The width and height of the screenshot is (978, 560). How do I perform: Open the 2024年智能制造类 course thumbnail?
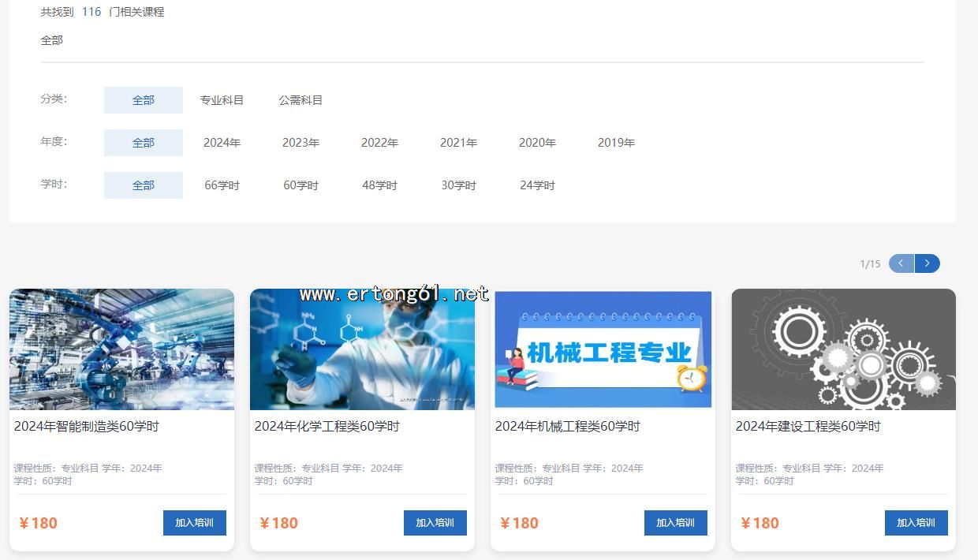coord(121,349)
